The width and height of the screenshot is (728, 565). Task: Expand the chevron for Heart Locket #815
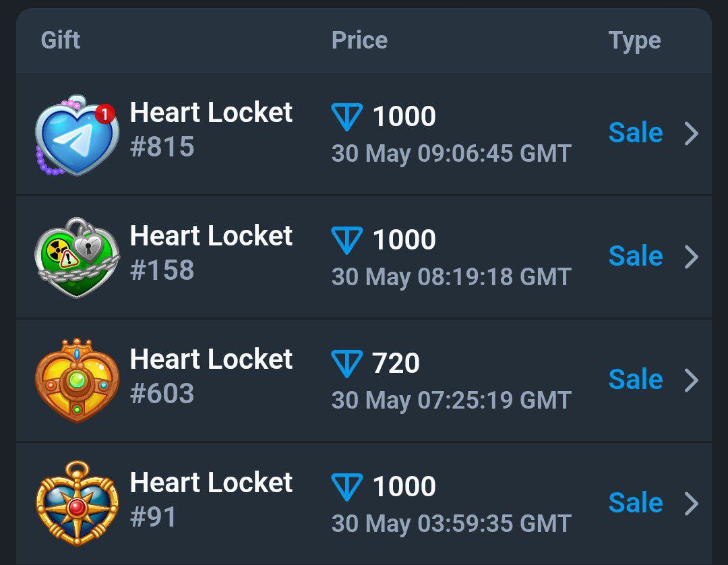(x=692, y=133)
